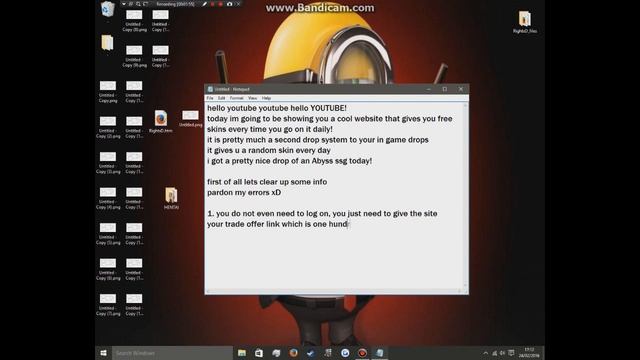This screenshot has width=640, height=360.
Task: Click the Search Windows taskbar box
Action: 172,353
